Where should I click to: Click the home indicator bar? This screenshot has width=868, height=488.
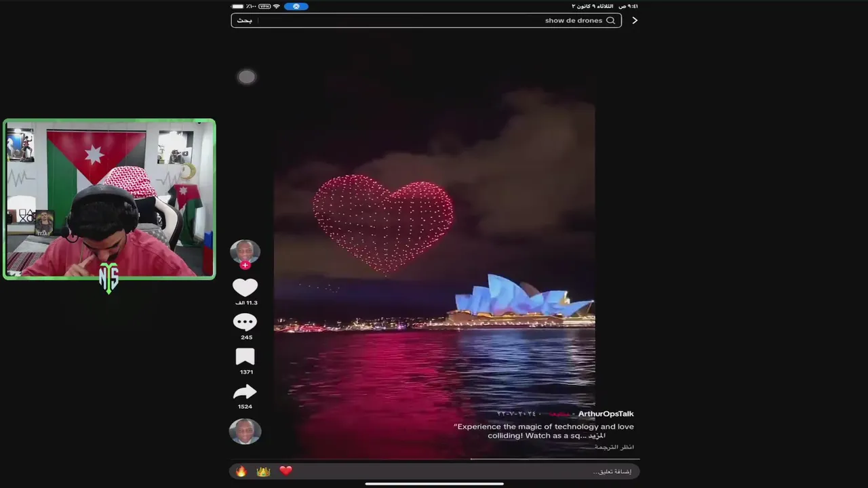click(x=434, y=484)
